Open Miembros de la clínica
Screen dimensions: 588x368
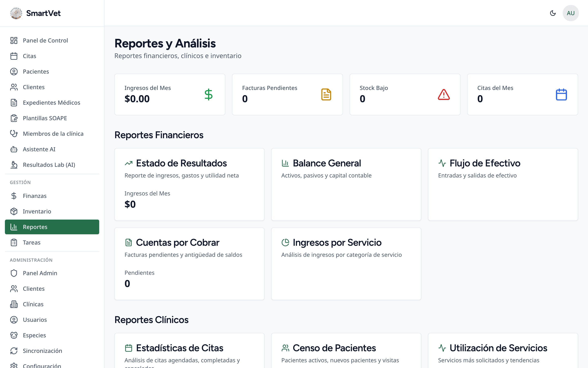[x=52, y=134]
